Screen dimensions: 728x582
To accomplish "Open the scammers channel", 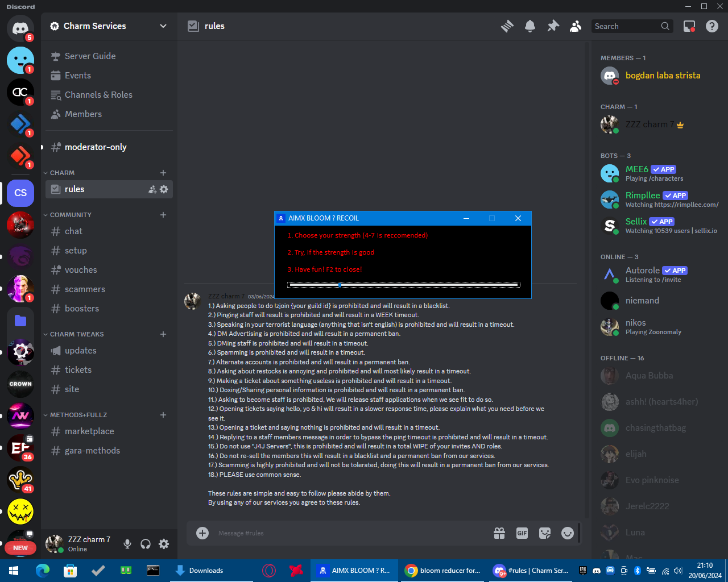I will pyautogui.click(x=109, y=289).
